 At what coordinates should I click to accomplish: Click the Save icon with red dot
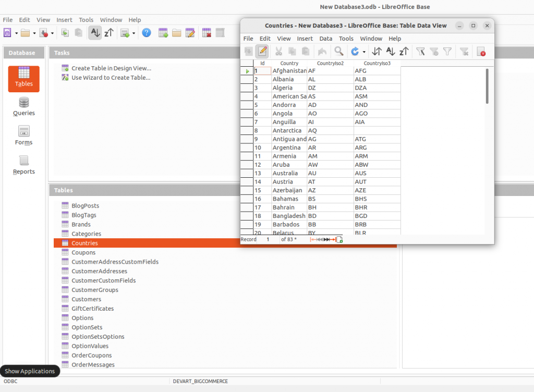click(x=44, y=33)
